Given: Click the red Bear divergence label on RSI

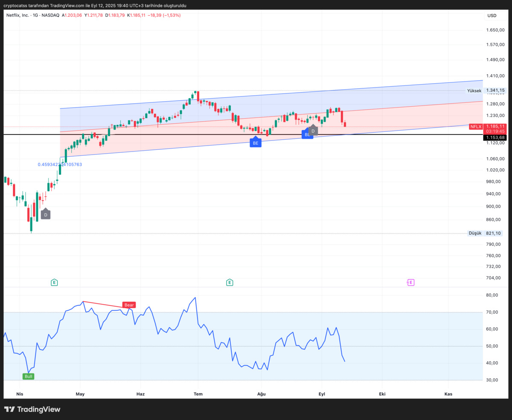Looking at the screenshot, I should click(129, 305).
